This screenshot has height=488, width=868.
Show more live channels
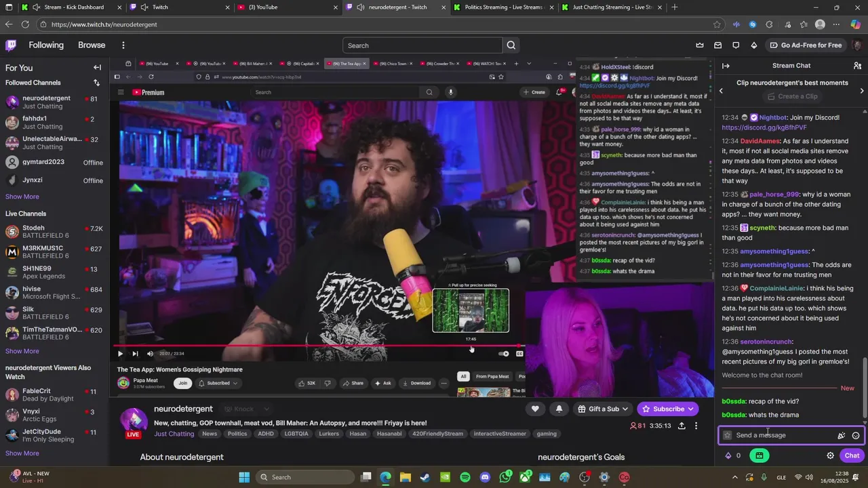[x=22, y=351]
